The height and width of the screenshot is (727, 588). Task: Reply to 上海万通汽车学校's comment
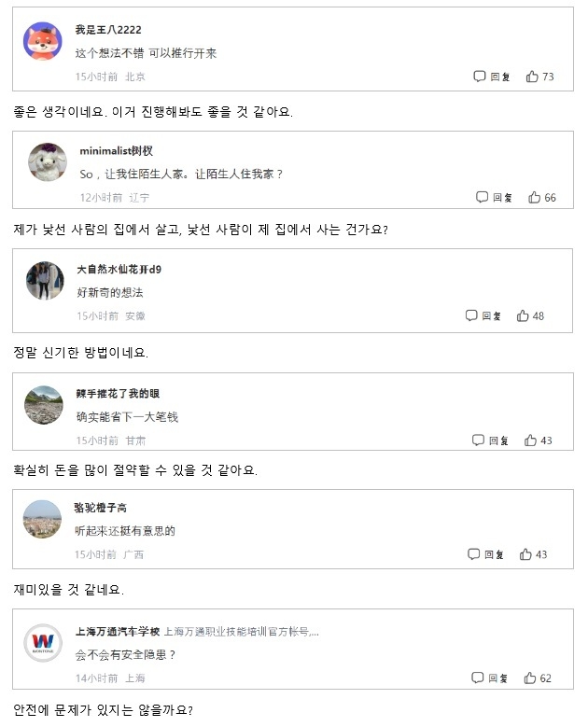489,678
